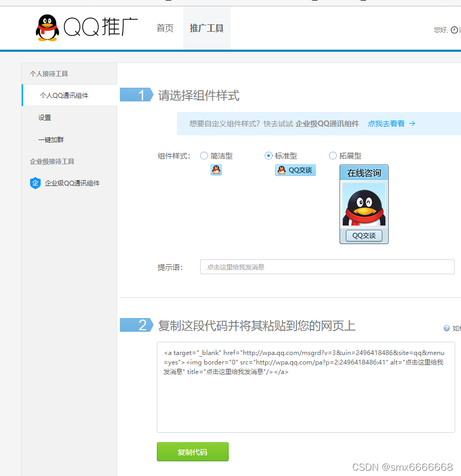The width and height of the screenshot is (461, 476).
Task: Follow the 点我去看看 link
Action: point(386,124)
